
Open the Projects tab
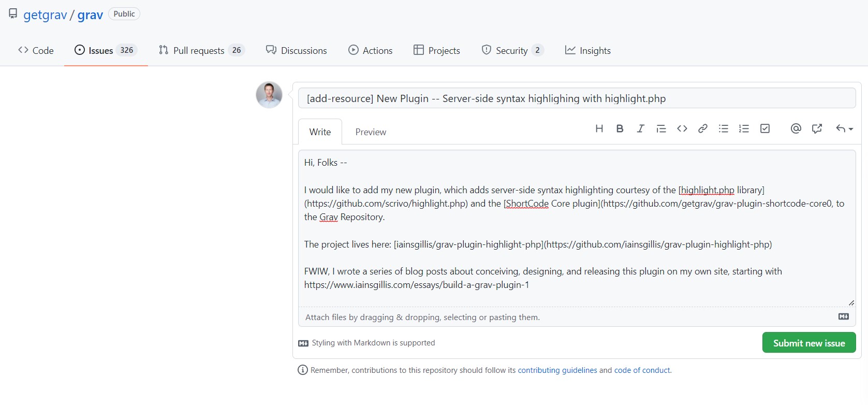point(437,50)
